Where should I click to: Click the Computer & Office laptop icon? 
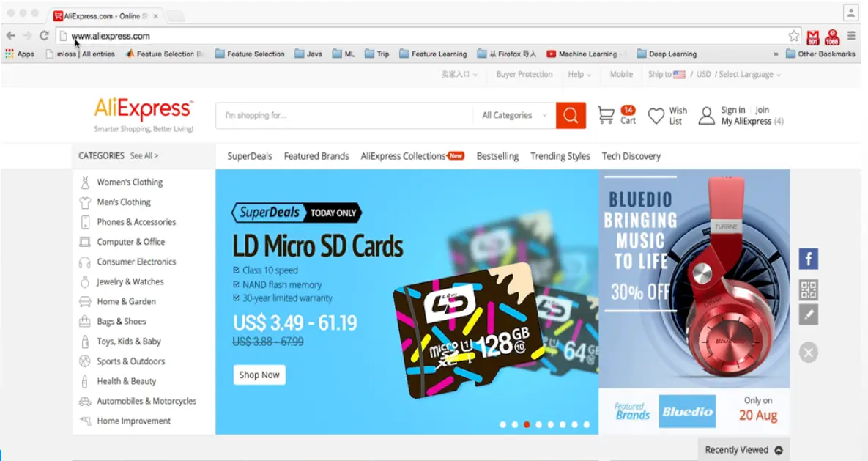click(x=85, y=242)
